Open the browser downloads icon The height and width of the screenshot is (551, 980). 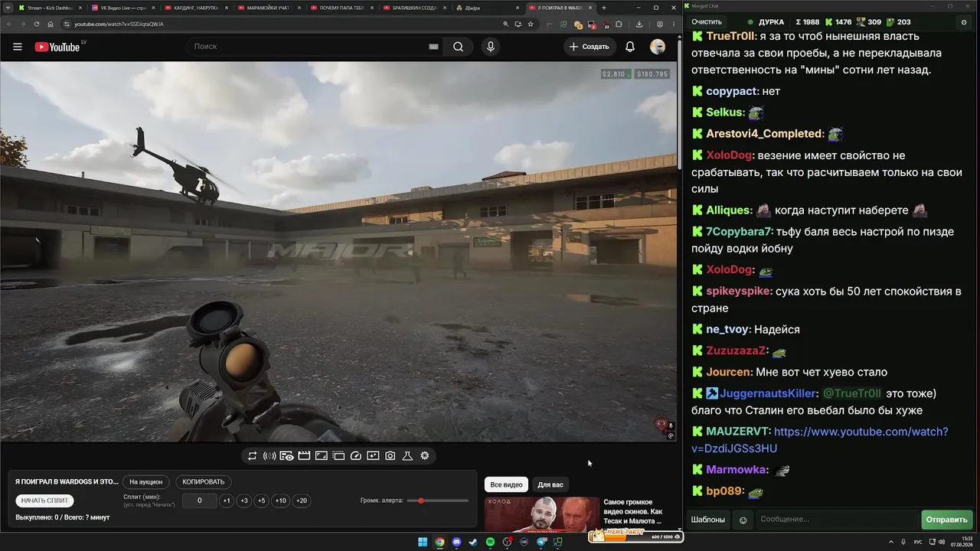click(639, 24)
